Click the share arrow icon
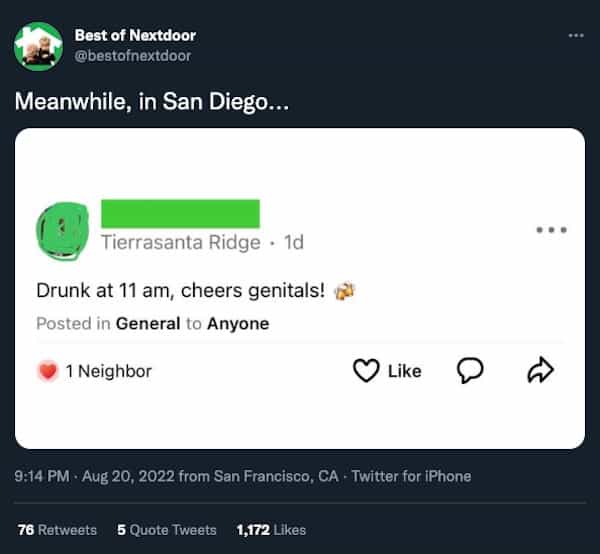600x554 pixels. [x=539, y=371]
